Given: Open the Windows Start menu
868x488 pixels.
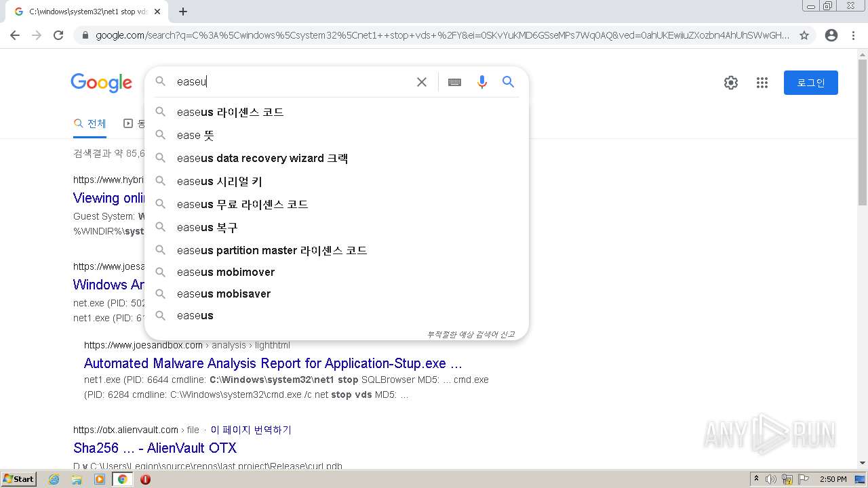Looking at the screenshot, I should [x=19, y=479].
